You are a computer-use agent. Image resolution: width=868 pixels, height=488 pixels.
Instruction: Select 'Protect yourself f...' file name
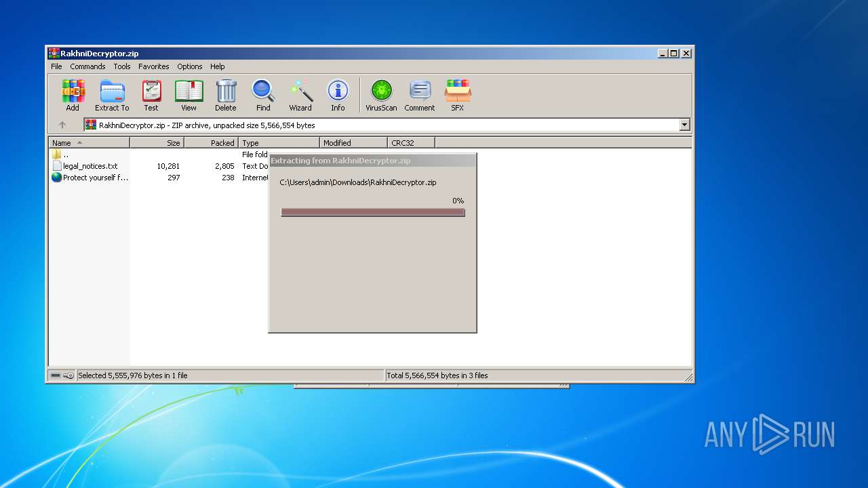(x=96, y=178)
